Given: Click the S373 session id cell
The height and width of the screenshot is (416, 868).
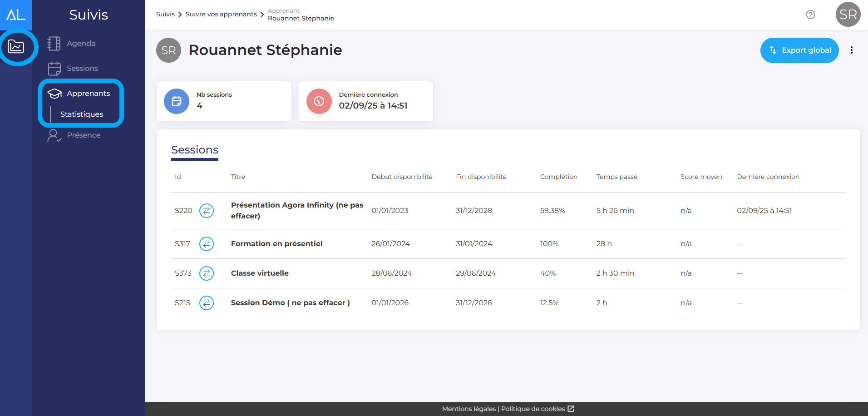Looking at the screenshot, I should click(x=183, y=273).
